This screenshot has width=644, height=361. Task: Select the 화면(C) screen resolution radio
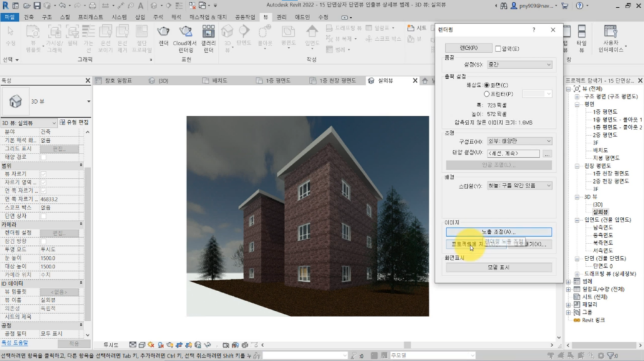tap(487, 85)
